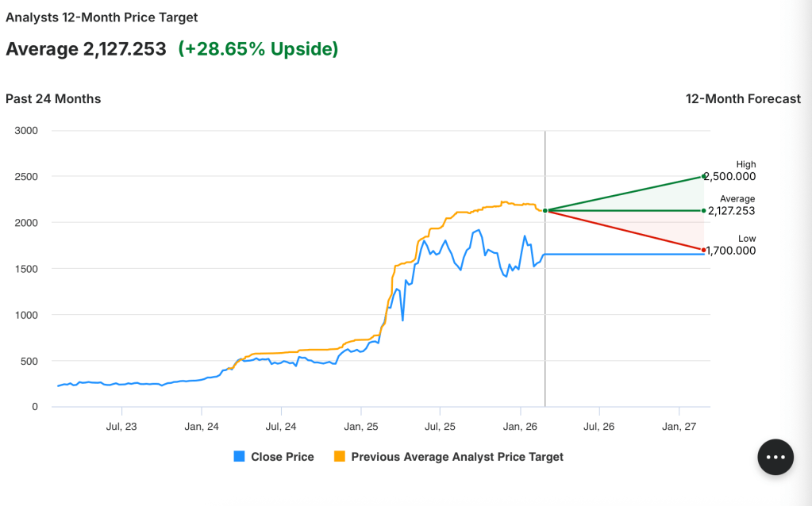Click the orange analyst price target legend swatch
Viewport: 812px width, 506px height.
(x=339, y=457)
